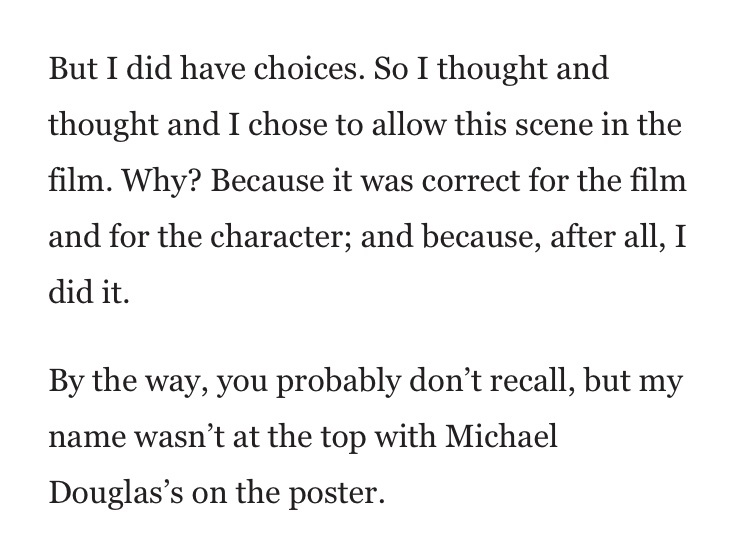The width and height of the screenshot is (750, 543).
Task: Click the word "choices" in first paragraph
Action: [306, 68]
